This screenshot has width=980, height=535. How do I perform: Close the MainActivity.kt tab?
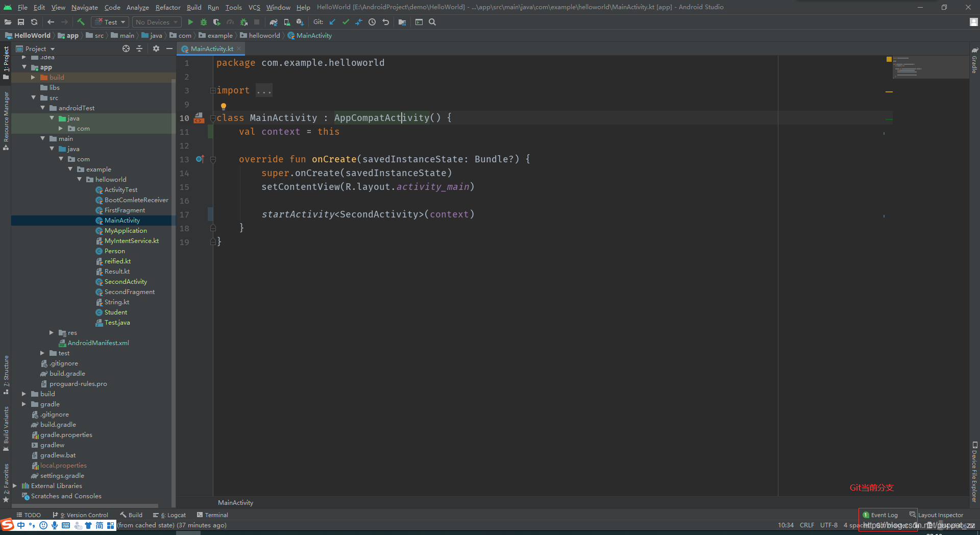pos(239,48)
